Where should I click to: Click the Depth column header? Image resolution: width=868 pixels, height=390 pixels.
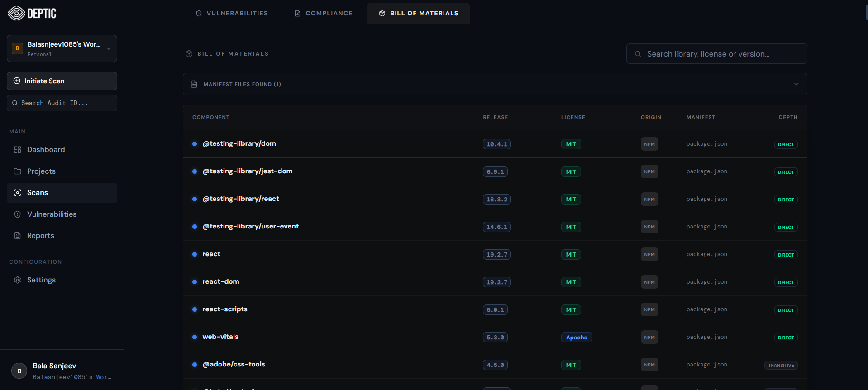tap(788, 118)
